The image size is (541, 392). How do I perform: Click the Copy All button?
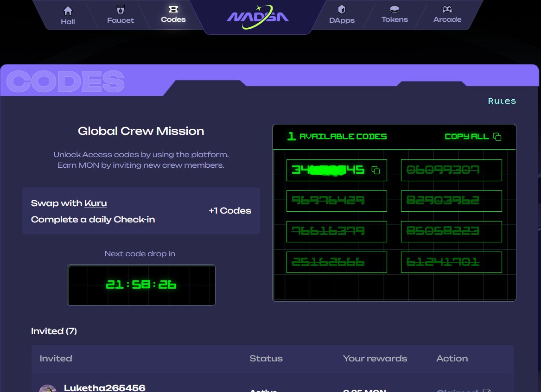(473, 137)
